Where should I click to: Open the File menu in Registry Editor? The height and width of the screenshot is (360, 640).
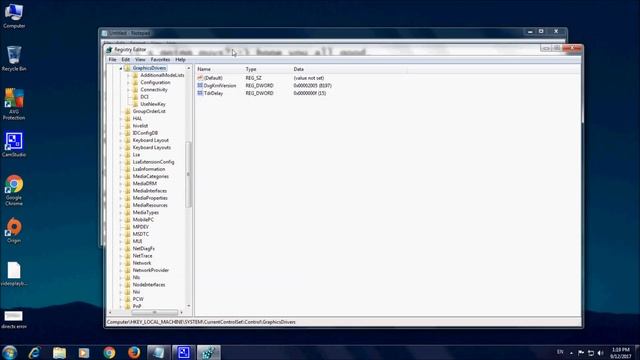112,60
